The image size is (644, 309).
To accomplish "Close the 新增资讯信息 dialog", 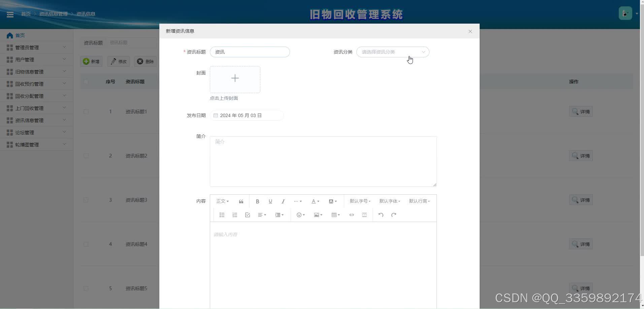I will click(470, 31).
